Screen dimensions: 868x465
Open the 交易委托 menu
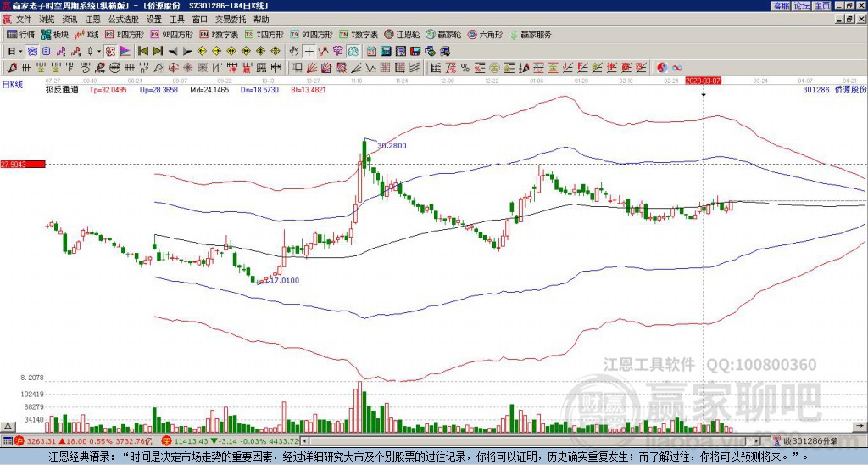tap(231, 20)
